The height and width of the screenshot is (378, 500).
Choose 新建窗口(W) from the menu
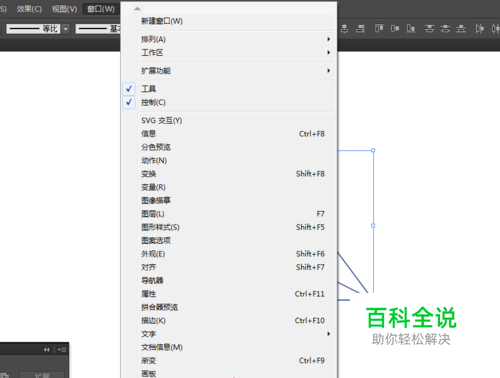(x=230, y=21)
